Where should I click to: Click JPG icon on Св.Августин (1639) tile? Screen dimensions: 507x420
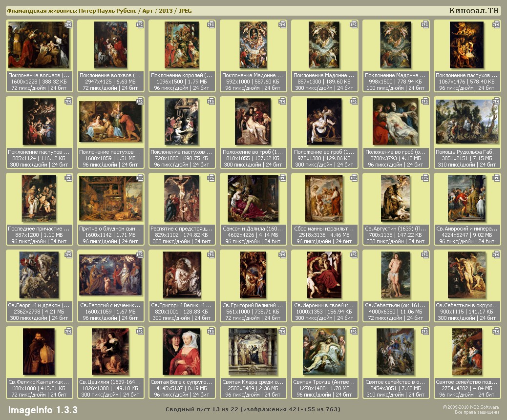424,178
